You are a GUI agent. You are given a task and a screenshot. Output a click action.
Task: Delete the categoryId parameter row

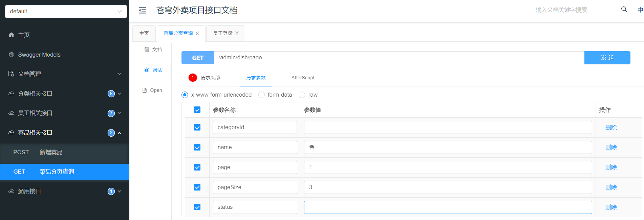[x=611, y=127]
